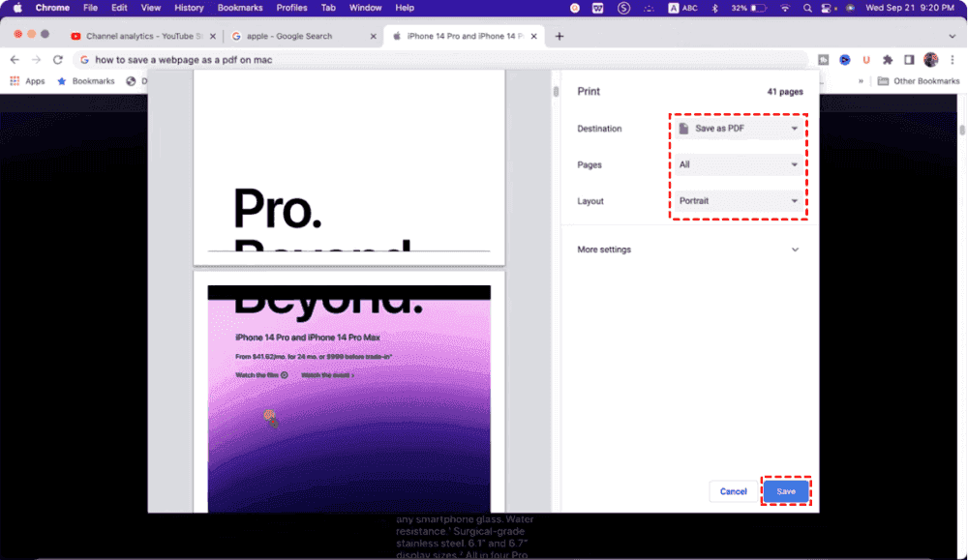Open the History menu
This screenshot has width=968, height=560.
click(189, 8)
